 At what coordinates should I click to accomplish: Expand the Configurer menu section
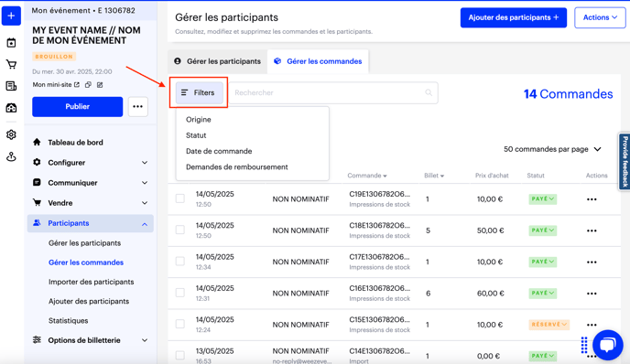pyautogui.click(x=91, y=163)
